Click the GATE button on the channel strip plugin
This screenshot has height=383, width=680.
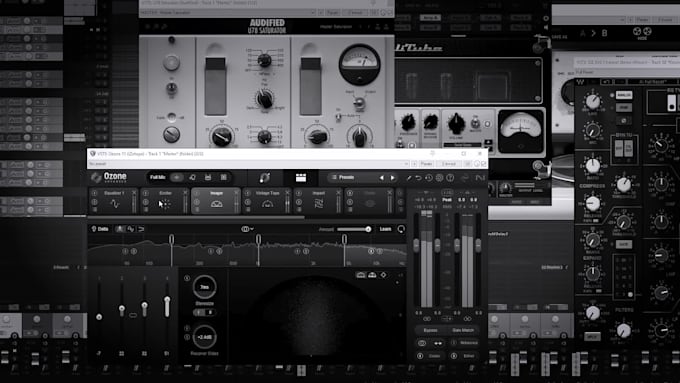click(x=624, y=245)
